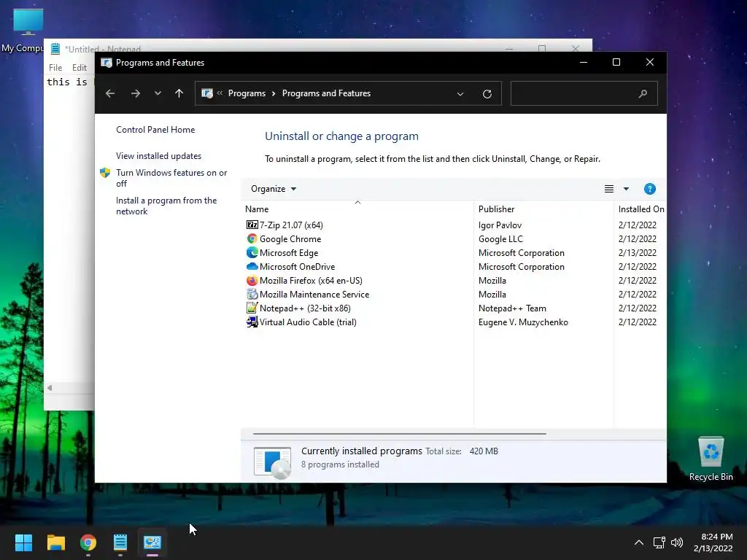Expand the address bar history dropdown
Viewport: 747px width, 560px height.
[460, 94]
